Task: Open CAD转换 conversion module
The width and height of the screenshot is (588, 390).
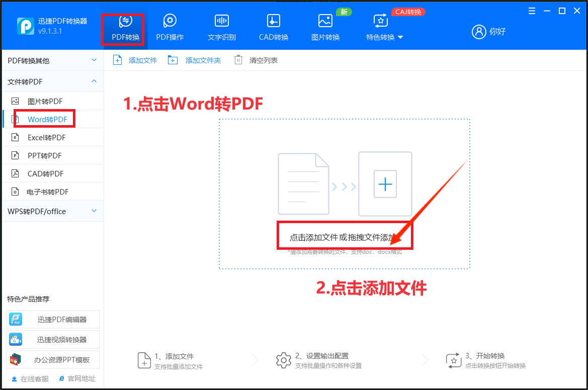Action: (273, 26)
